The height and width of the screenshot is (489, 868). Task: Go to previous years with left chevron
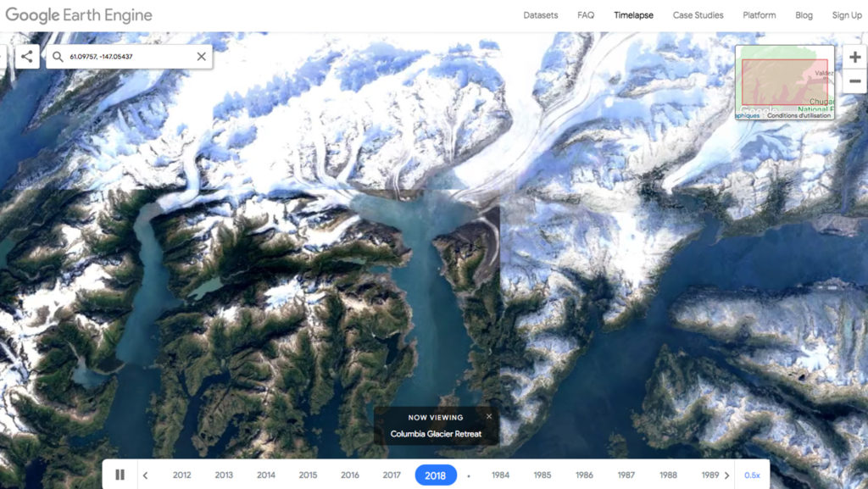[146, 475]
